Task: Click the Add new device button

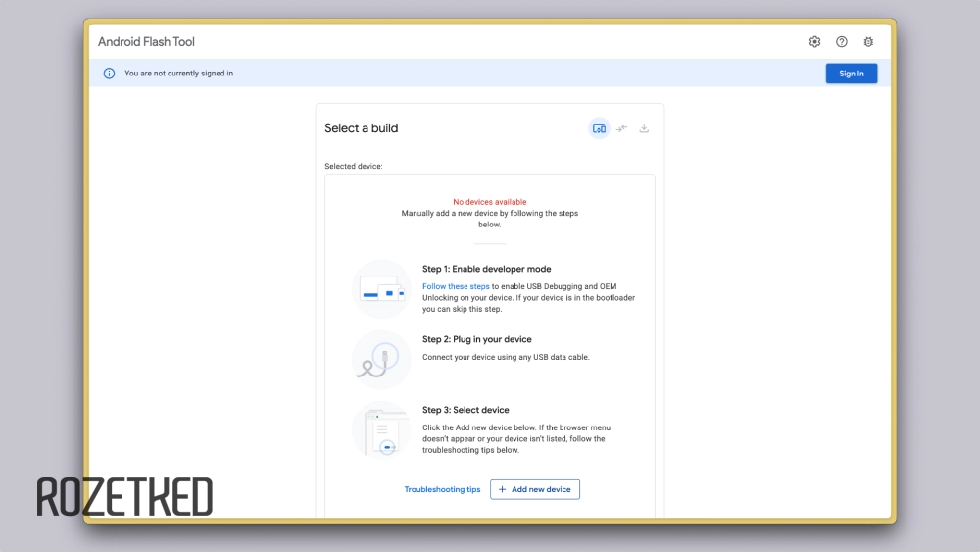Action: (535, 489)
